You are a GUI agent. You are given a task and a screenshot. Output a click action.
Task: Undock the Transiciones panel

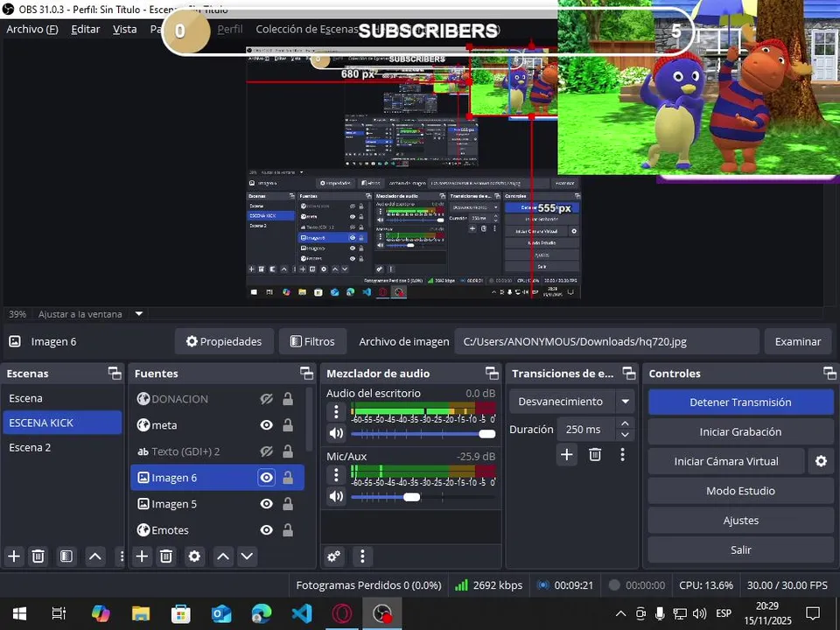pyautogui.click(x=629, y=374)
